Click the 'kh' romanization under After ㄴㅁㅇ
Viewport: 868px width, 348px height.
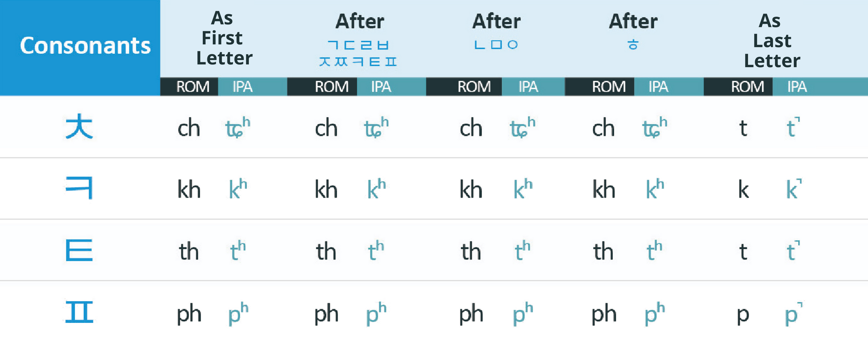click(x=471, y=190)
